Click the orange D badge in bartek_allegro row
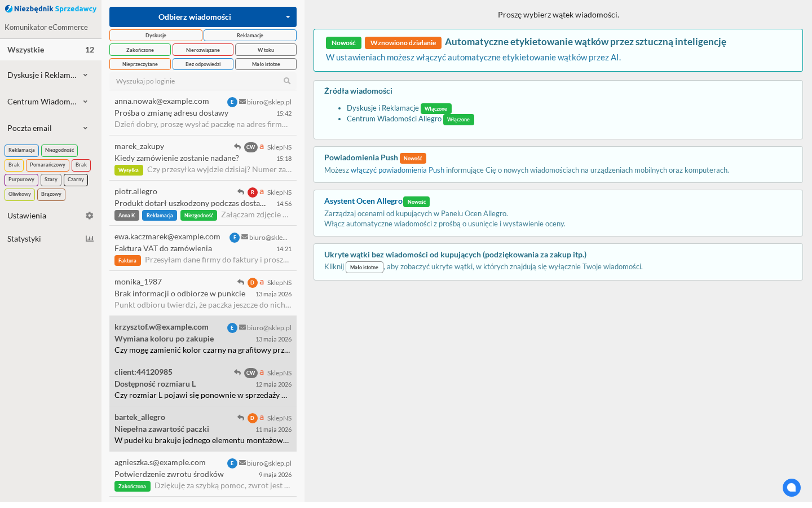The height and width of the screenshot is (508, 812). click(x=253, y=418)
